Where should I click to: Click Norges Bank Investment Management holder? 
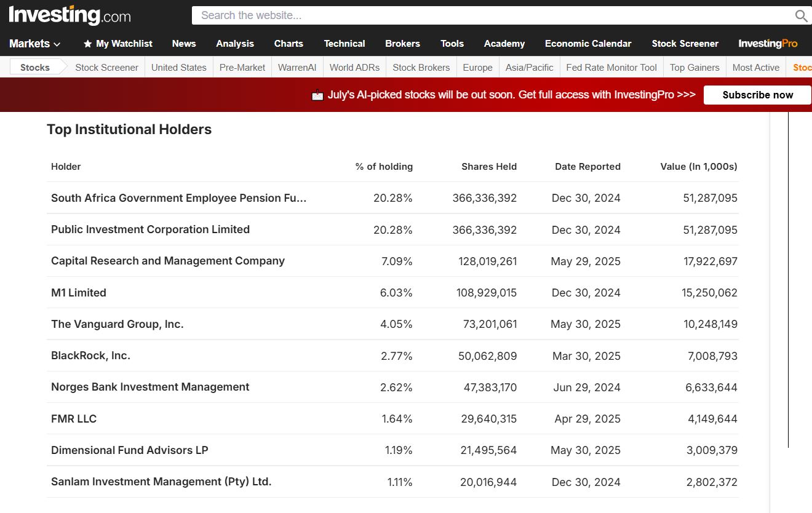click(150, 387)
